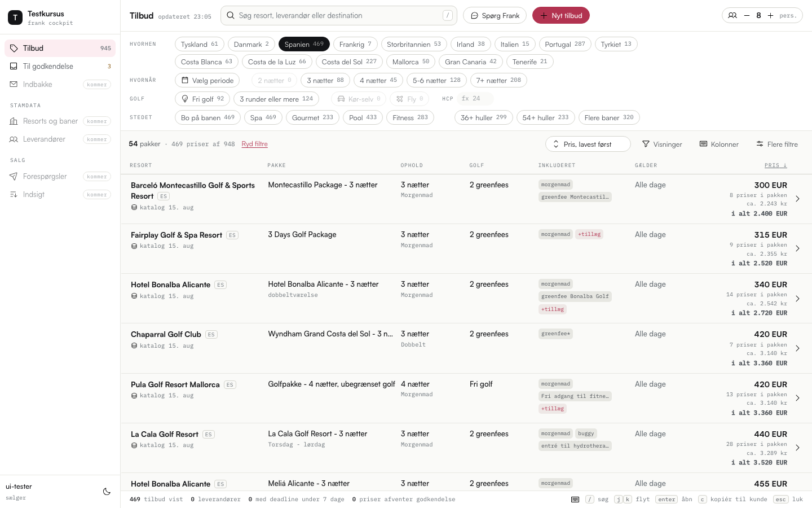
Task: Toggle the Mallorca 50 filter chip
Action: point(411,62)
